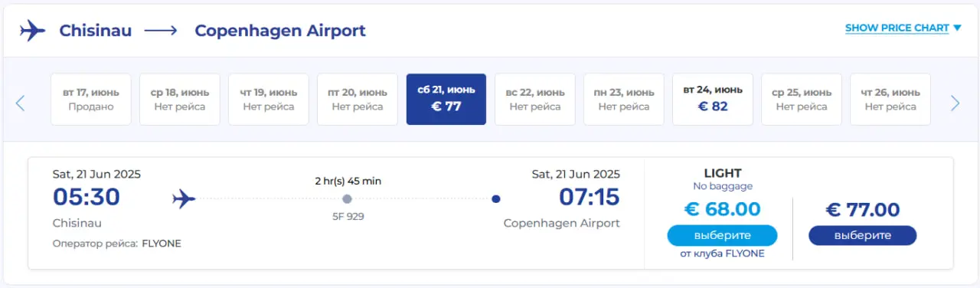The image size is (980, 288).
Task: Select the вт 17, июнь Продано date tab
Action: click(91, 100)
